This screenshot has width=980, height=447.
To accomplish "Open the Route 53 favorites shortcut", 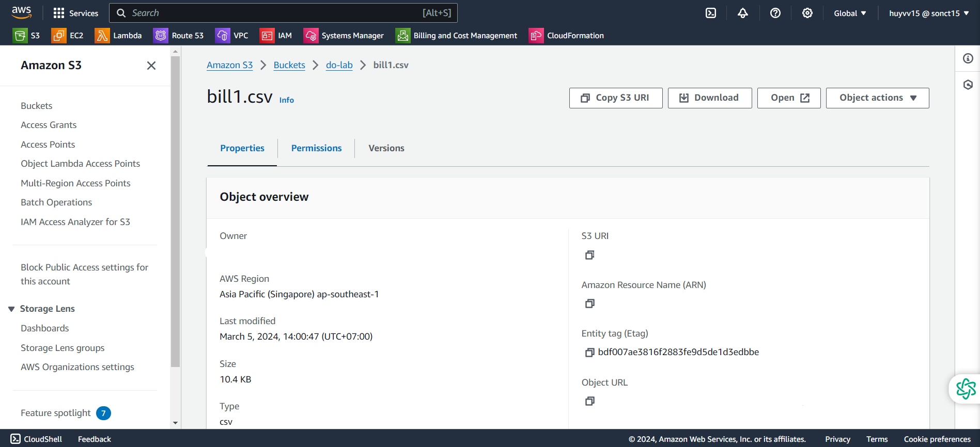I will (x=179, y=36).
